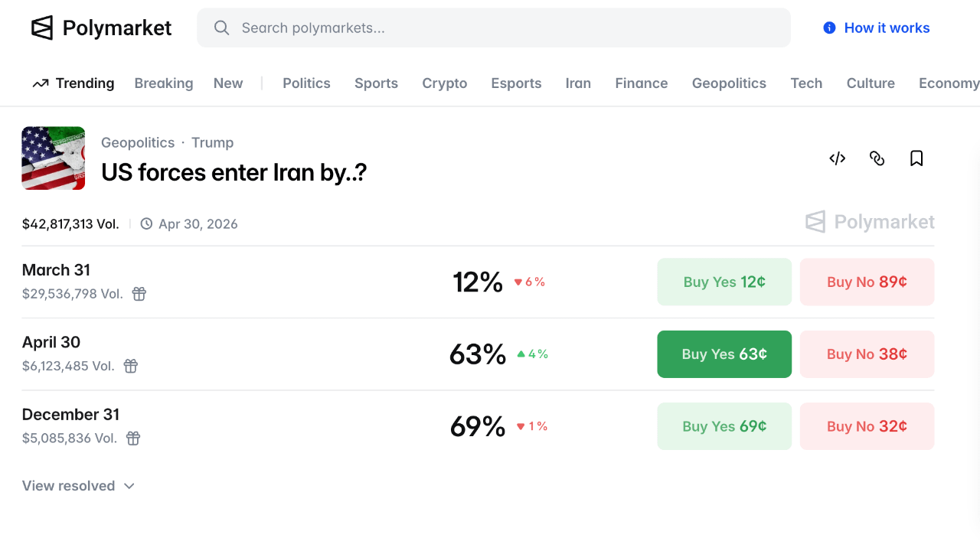Open the Geopolitics category tab
Viewport: 980px width, 551px height.
[x=729, y=83]
